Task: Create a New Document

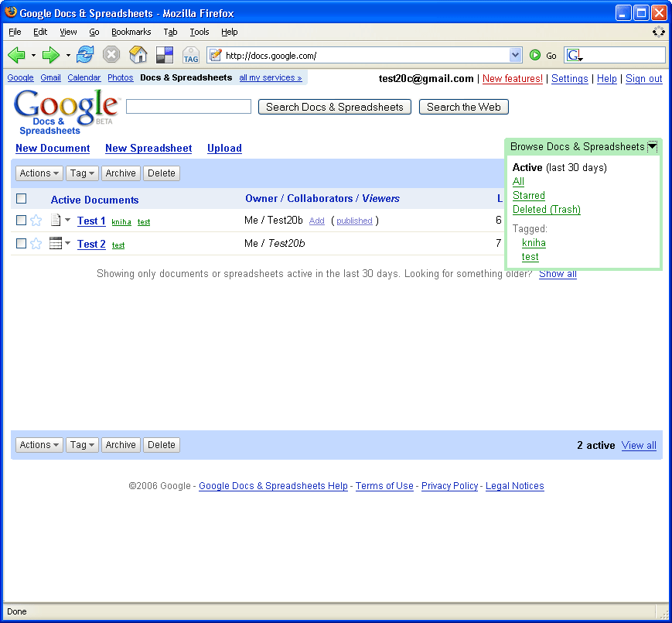Action: tap(53, 149)
